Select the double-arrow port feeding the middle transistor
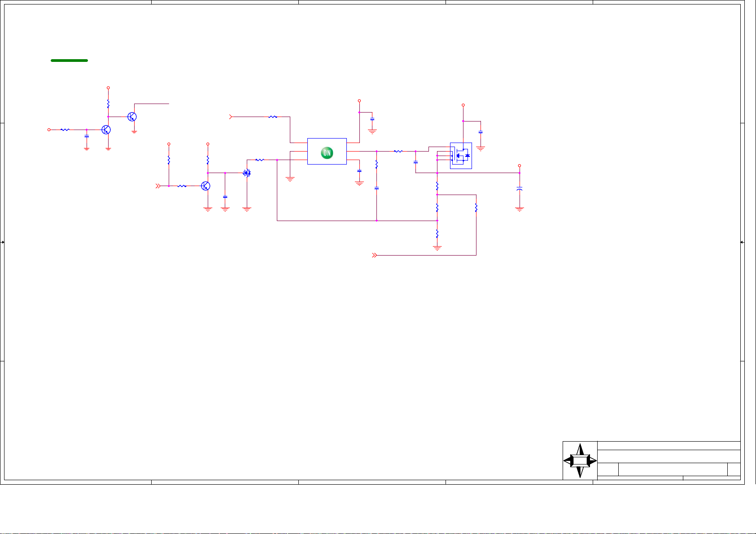Screen dimensions: 756x534 (x=158, y=186)
